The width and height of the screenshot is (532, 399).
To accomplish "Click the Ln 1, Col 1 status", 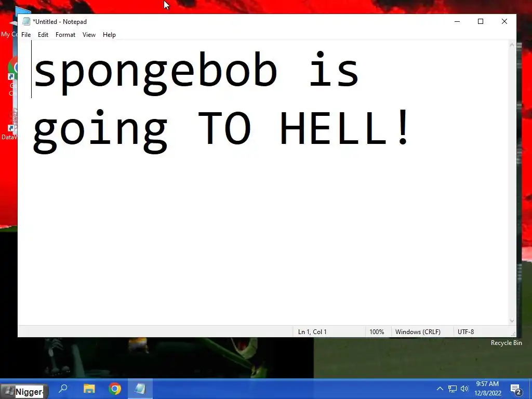I will tap(312, 332).
